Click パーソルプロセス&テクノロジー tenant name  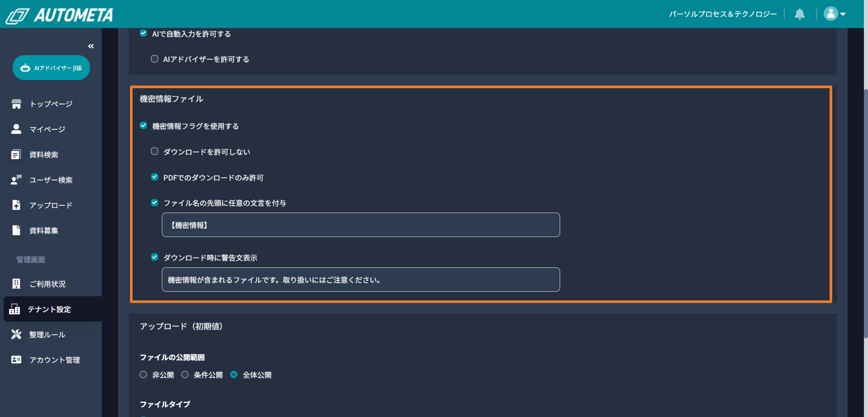723,14
